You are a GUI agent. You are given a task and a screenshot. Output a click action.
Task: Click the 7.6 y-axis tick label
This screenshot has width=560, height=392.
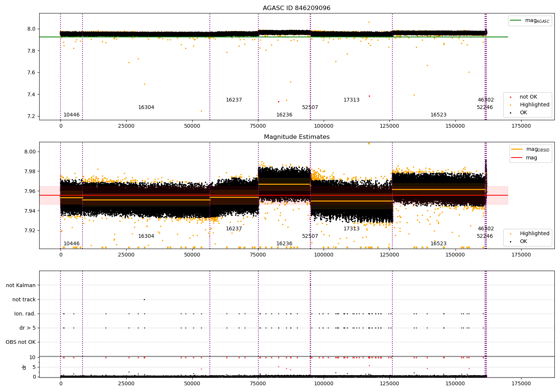click(x=31, y=73)
